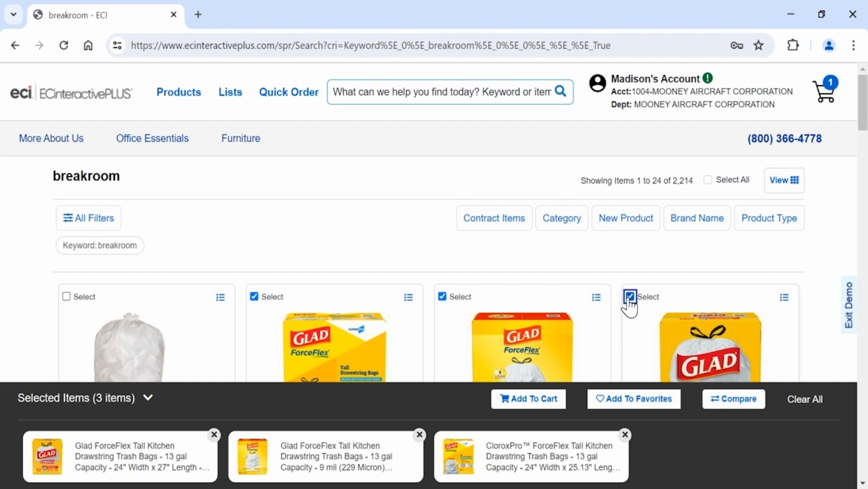This screenshot has width=868, height=489.
Task: Go back in browser history
Action: coord(15,45)
